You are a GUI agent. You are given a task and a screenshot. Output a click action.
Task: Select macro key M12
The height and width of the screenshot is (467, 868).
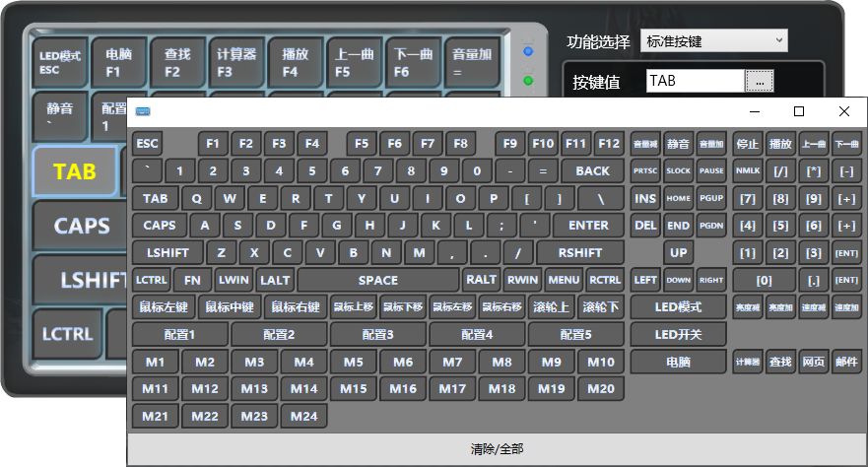(x=204, y=388)
